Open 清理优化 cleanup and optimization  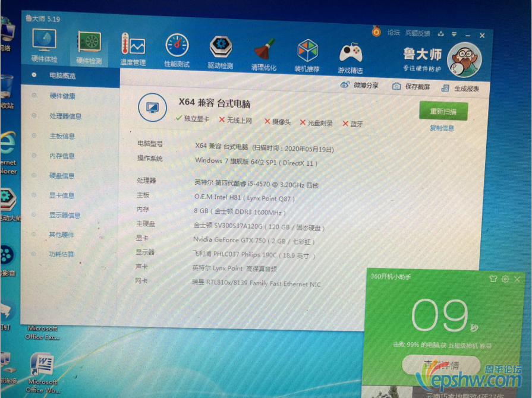click(264, 54)
